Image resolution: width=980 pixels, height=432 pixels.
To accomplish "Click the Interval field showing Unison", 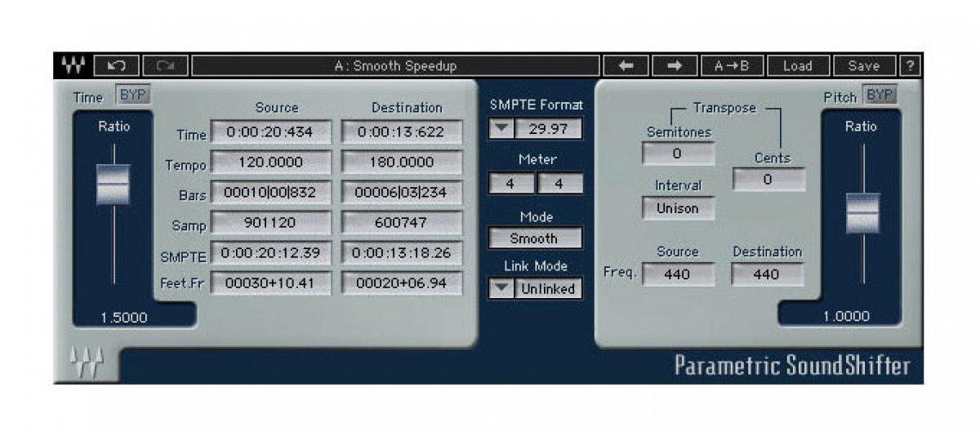I will tap(678, 208).
